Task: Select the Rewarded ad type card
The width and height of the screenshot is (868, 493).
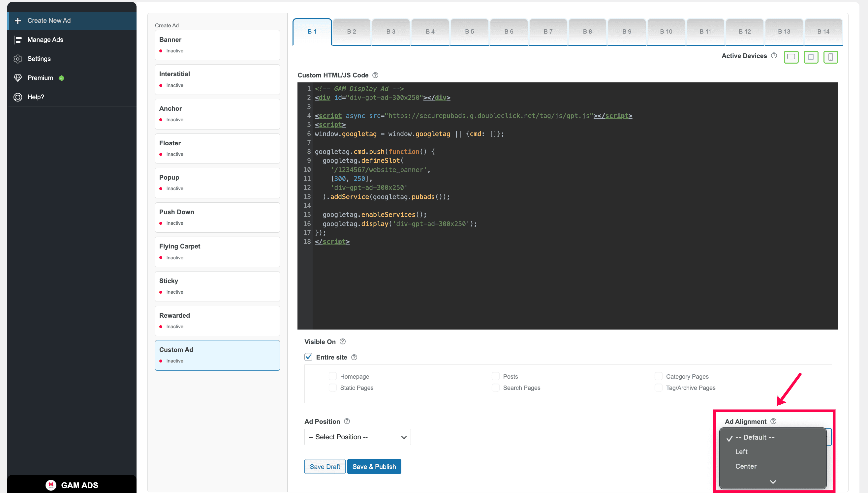Action: coord(217,321)
